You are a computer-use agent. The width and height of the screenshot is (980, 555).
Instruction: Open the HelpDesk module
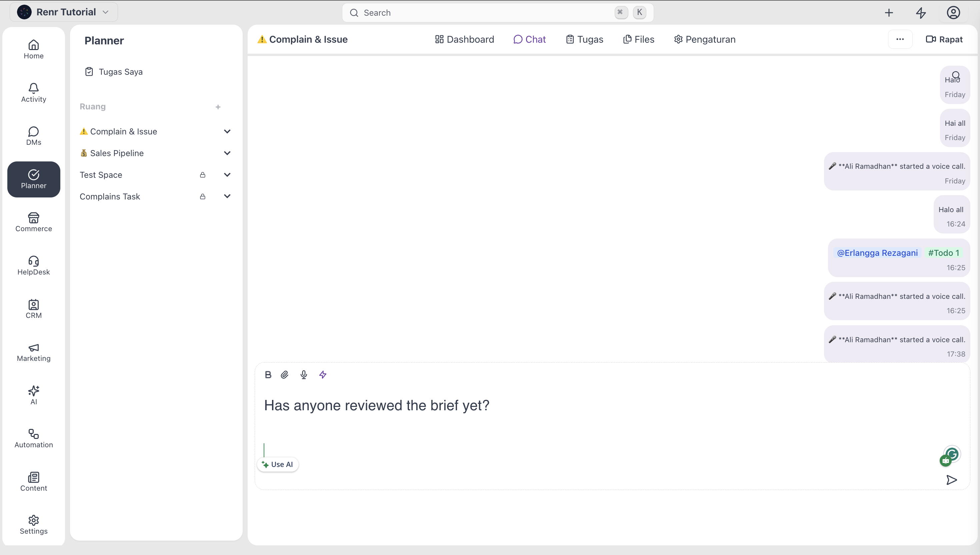[x=34, y=266]
